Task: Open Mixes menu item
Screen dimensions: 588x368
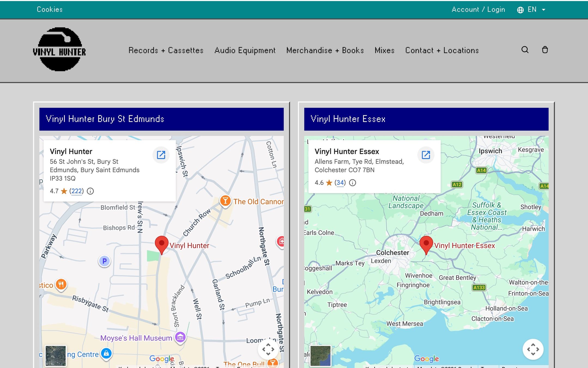Action: [x=384, y=50]
